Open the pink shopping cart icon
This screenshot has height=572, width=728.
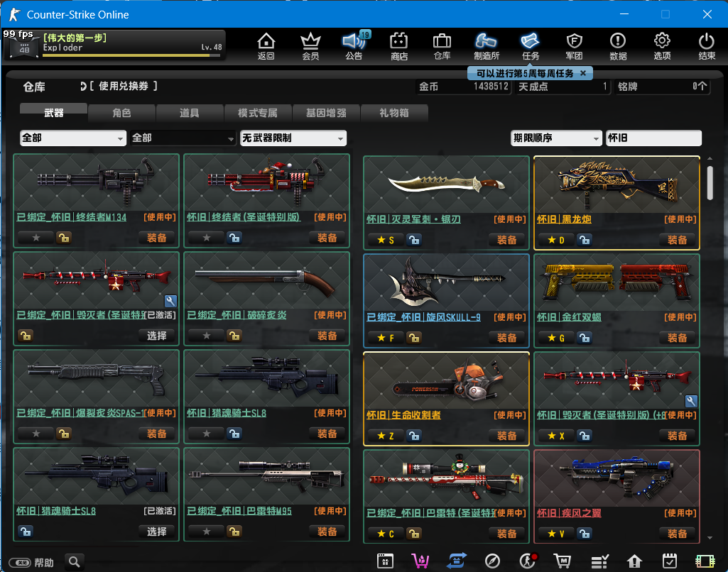pos(420,561)
